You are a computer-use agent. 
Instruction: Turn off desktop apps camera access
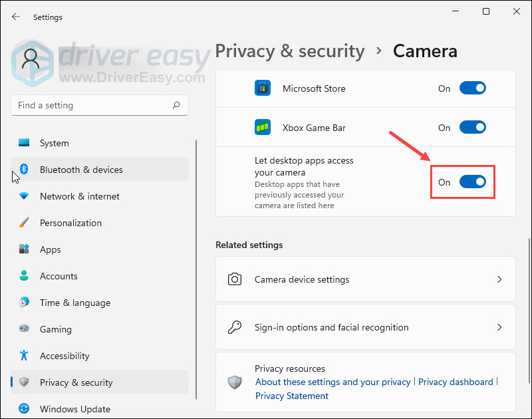(x=472, y=182)
